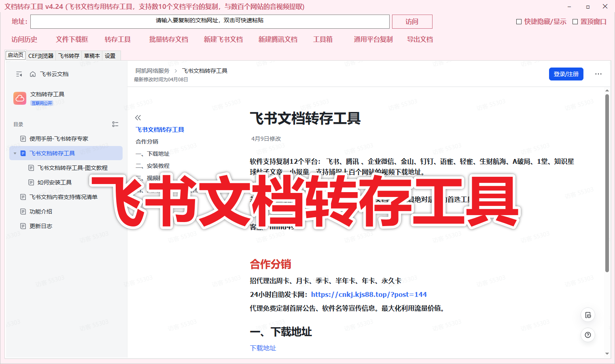This screenshot has height=364, width=615.
Task: Switch to the 设置 tab
Action: click(110, 55)
